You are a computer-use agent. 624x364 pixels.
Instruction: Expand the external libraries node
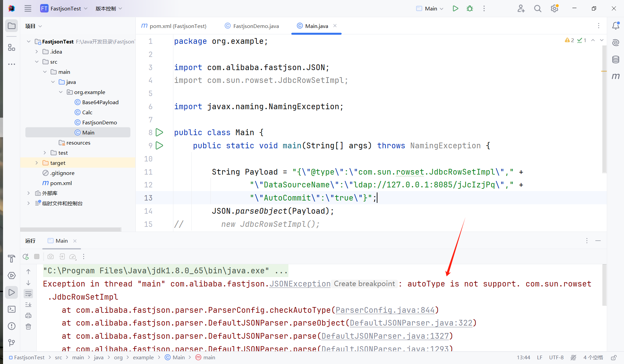[x=29, y=193]
